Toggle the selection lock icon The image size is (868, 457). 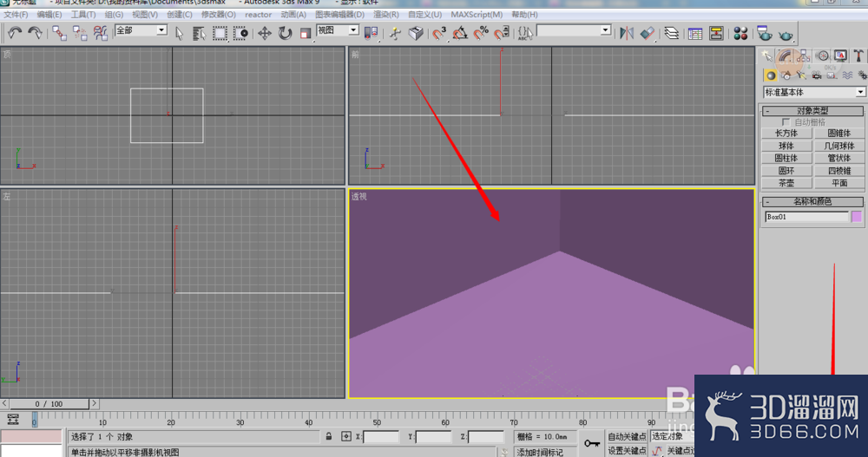coord(329,436)
